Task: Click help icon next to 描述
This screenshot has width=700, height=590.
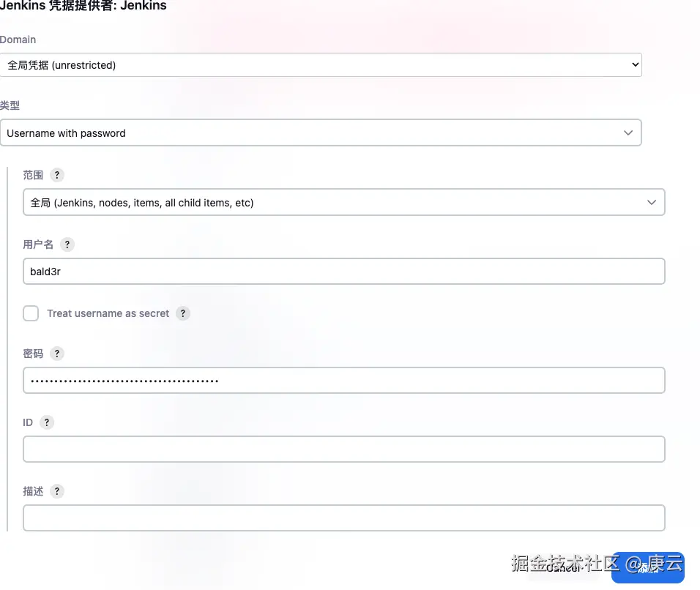Action: tap(56, 491)
